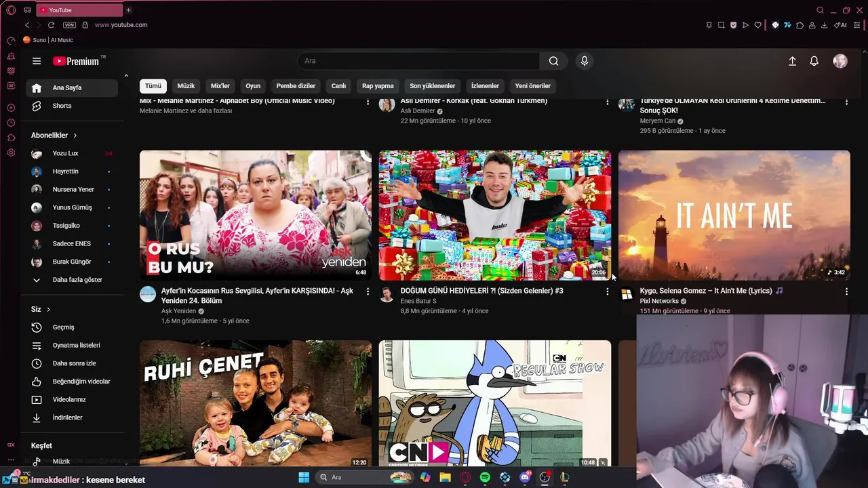Start voice search with the microphone icon

(585, 61)
